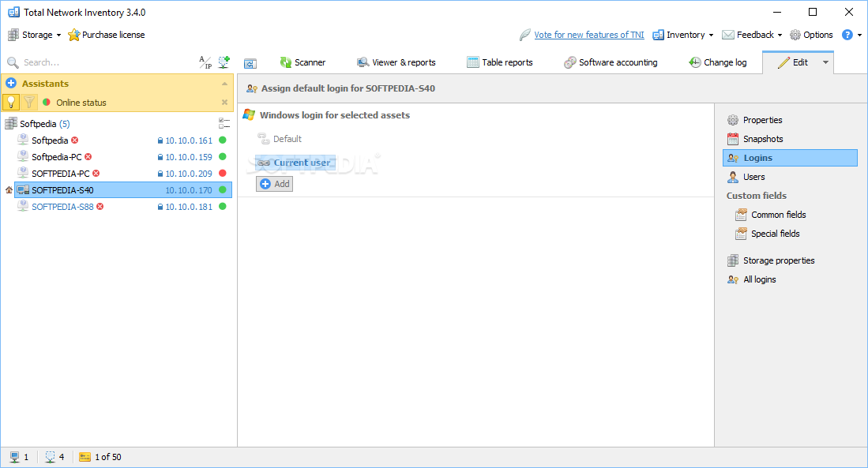Image resolution: width=868 pixels, height=468 pixels.
Task: Open Storage properties
Action: (x=771, y=260)
